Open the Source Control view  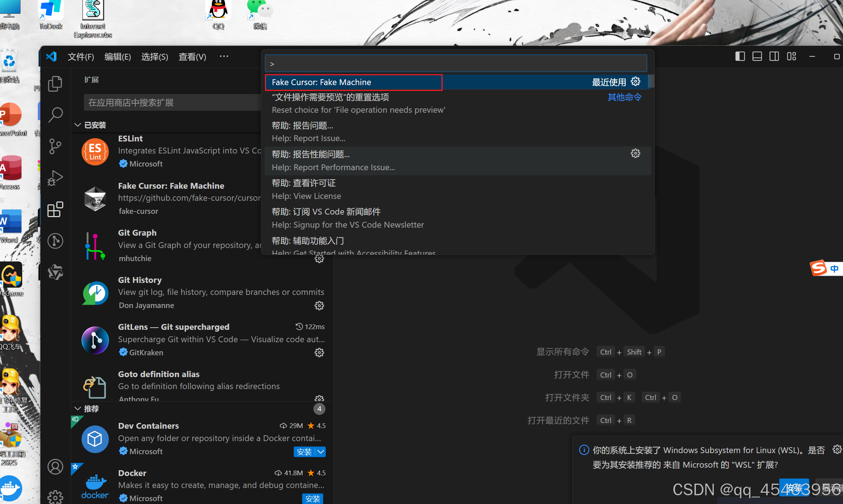click(55, 146)
